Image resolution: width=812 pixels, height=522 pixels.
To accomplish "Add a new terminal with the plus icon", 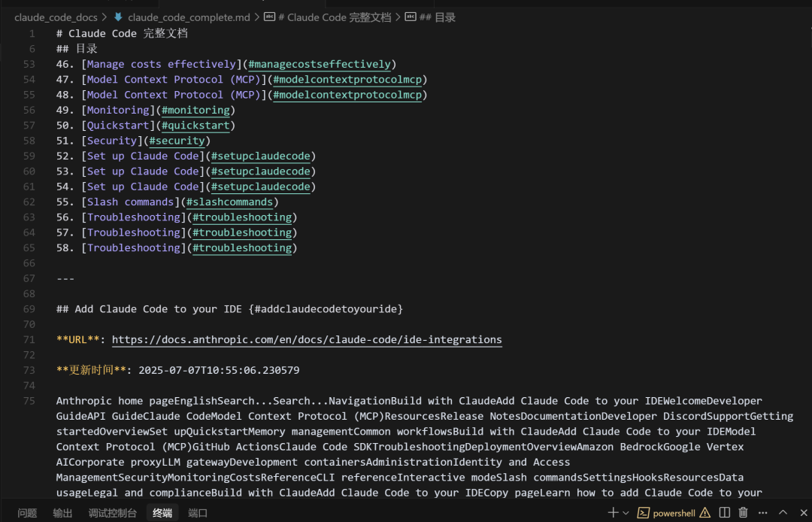I will point(614,513).
